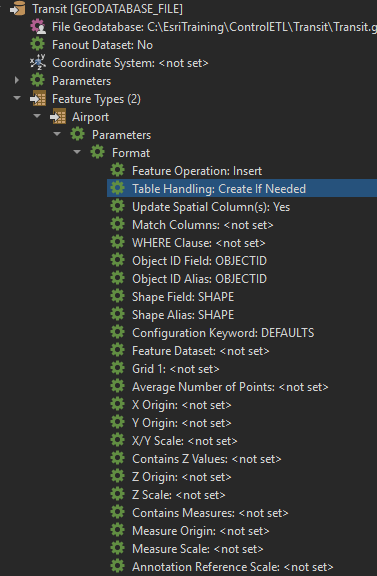The image size is (377, 576).
Task: Click gear icon for Shape Field
Action: point(118,297)
